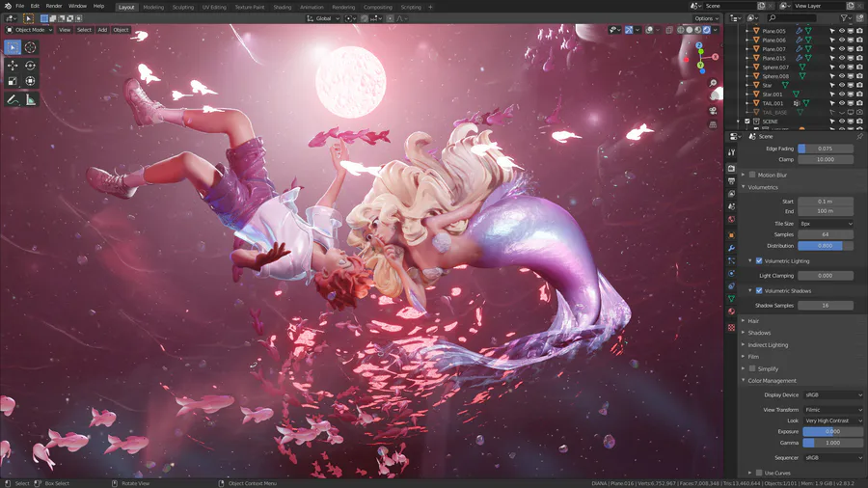Adjust the Gamma slider
This screenshot has height=488, width=868.
[x=833, y=443]
